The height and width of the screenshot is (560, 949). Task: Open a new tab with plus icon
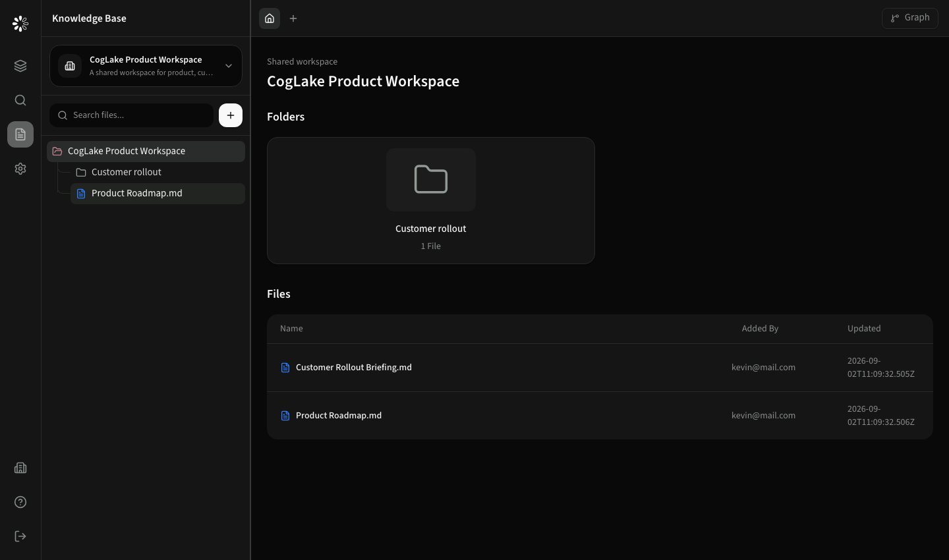click(x=293, y=18)
